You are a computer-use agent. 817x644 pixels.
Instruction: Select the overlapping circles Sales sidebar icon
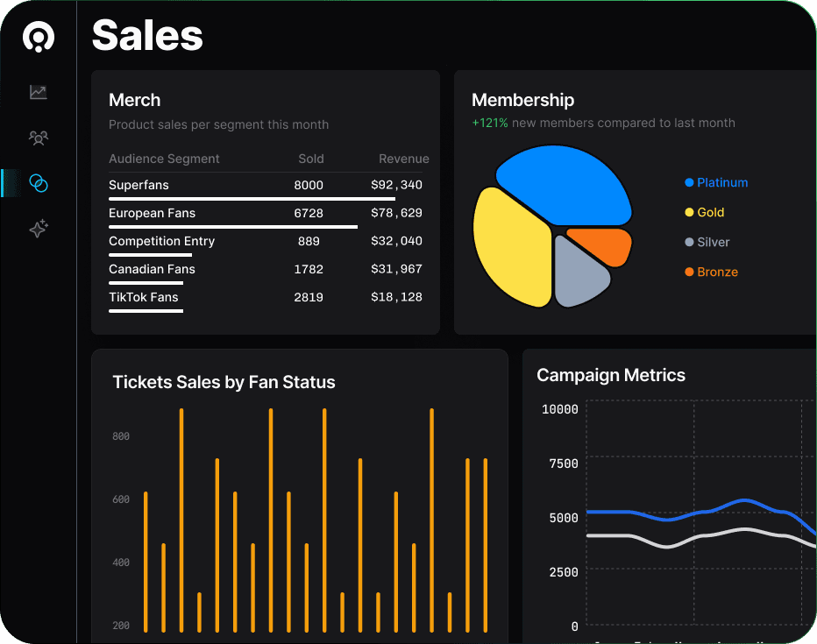click(x=38, y=183)
